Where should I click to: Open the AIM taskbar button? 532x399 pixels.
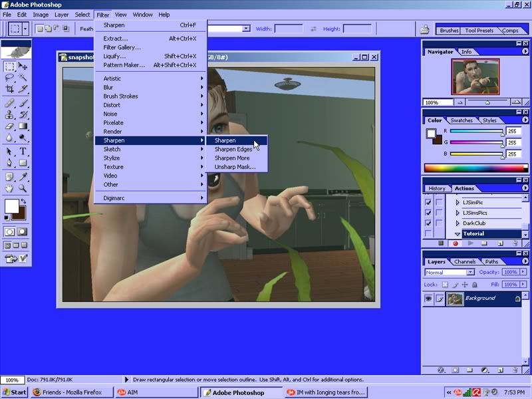(156, 392)
